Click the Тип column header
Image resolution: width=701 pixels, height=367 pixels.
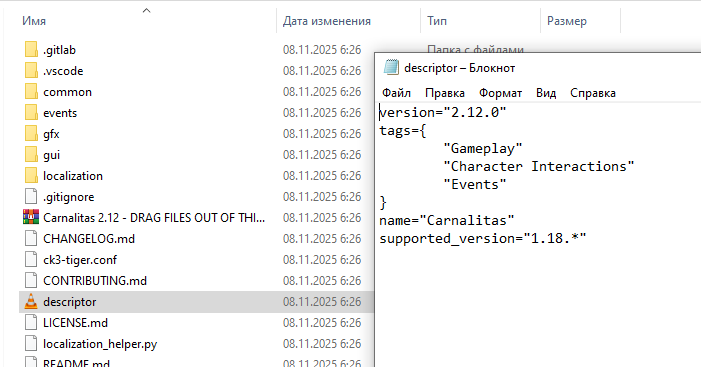(437, 21)
